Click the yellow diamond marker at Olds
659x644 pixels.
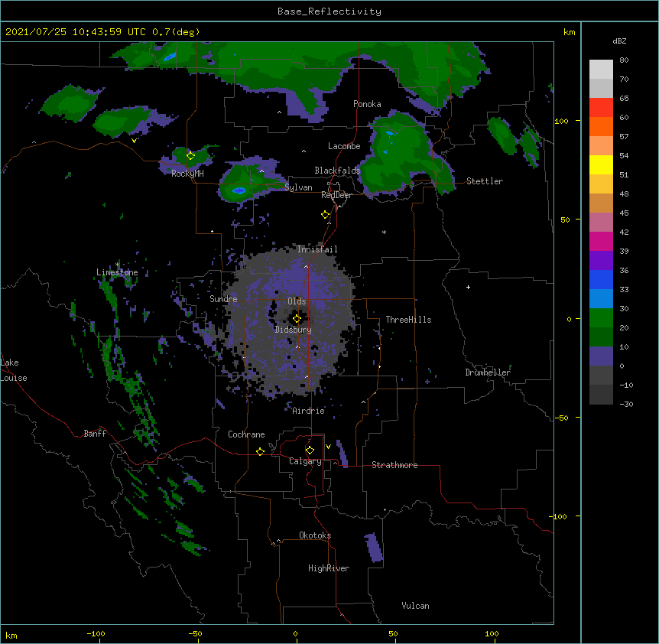click(297, 319)
